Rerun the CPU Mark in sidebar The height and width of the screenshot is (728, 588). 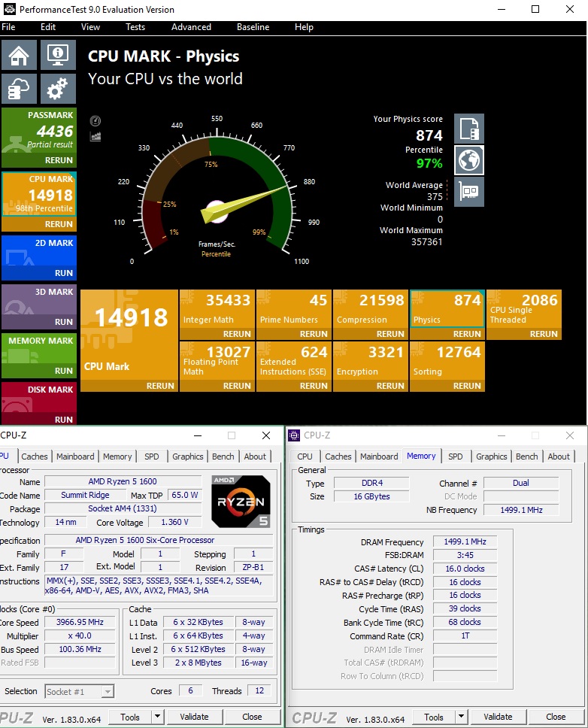coord(59,224)
